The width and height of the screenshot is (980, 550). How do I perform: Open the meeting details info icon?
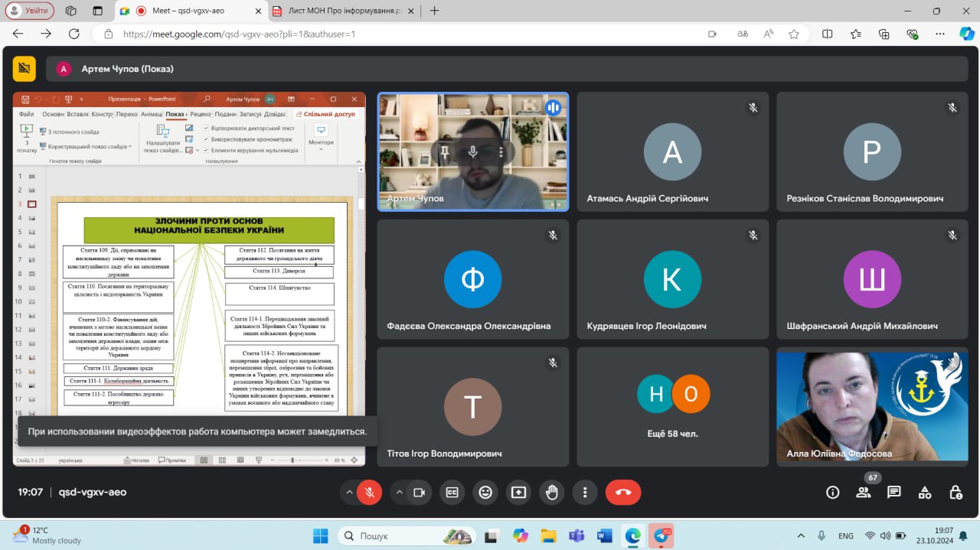(x=832, y=493)
